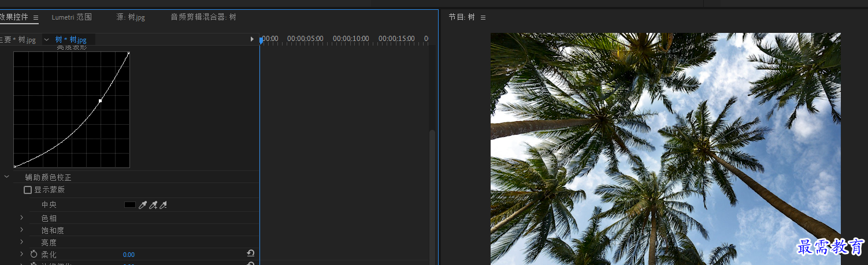Click the blue playhead at 00:00
Screen dimensions: 868x265
coord(261,40)
